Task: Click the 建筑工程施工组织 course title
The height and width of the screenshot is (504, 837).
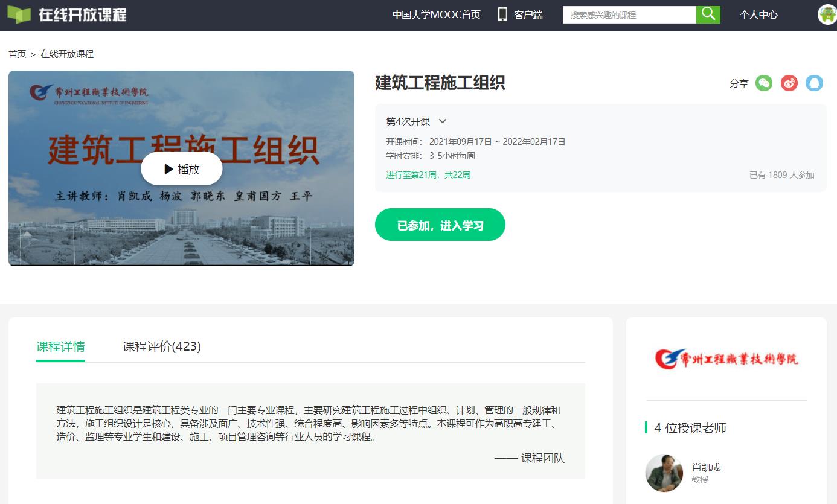Action: pos(440,83)
